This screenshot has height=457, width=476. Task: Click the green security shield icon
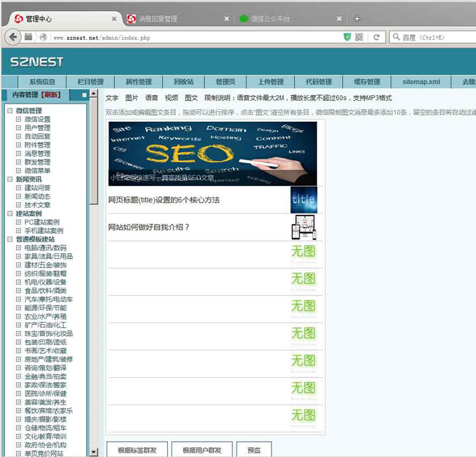point(347,37)
